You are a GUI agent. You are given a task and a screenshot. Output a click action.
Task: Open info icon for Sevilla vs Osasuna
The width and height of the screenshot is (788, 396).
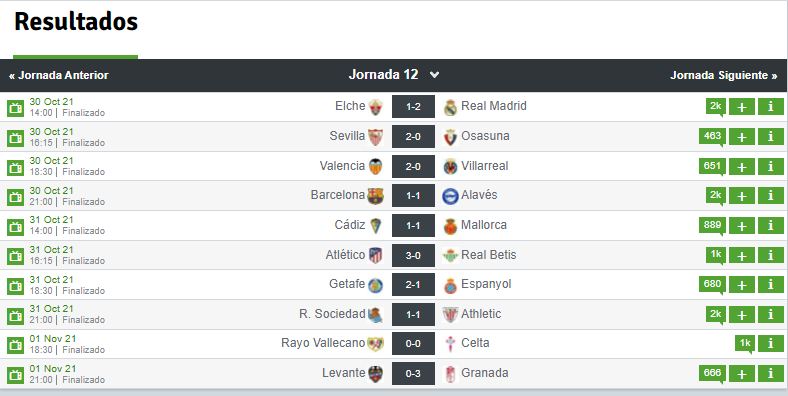point(771,136)
